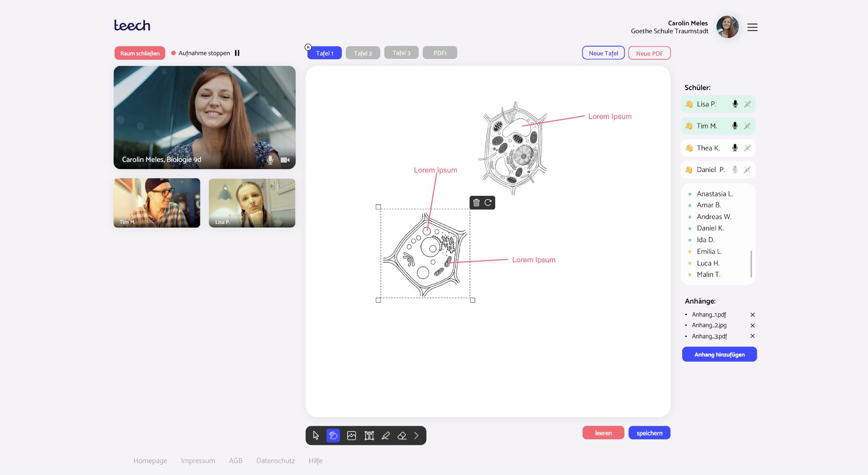
Task: Select the pen drawing tool
Action: click(385, 435)
